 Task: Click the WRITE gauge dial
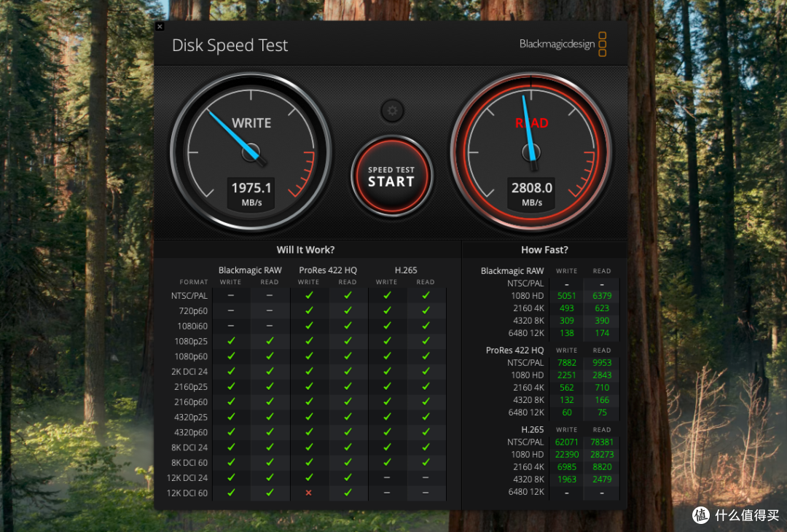coord(251,151)
